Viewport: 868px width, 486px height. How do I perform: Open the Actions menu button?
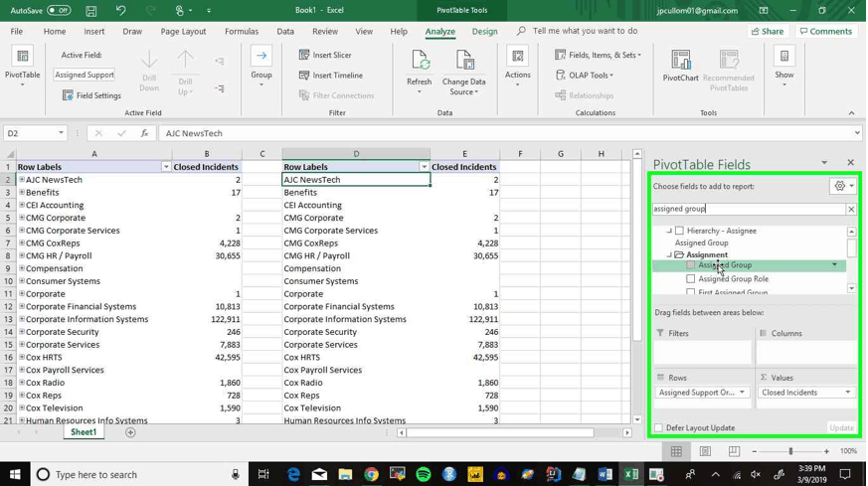518,68
